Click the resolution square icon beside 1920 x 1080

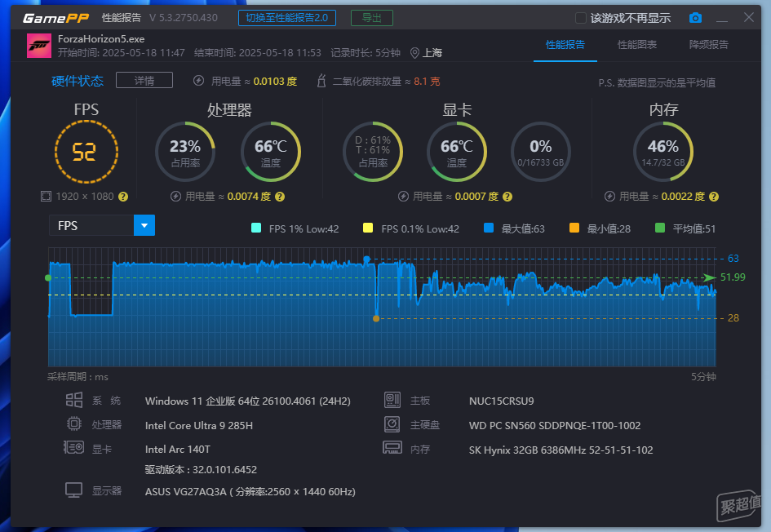[x=46, y=197]
